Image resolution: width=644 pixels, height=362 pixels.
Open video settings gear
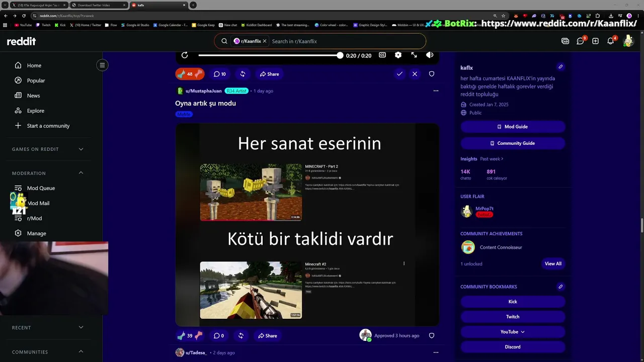coord(398,55)
